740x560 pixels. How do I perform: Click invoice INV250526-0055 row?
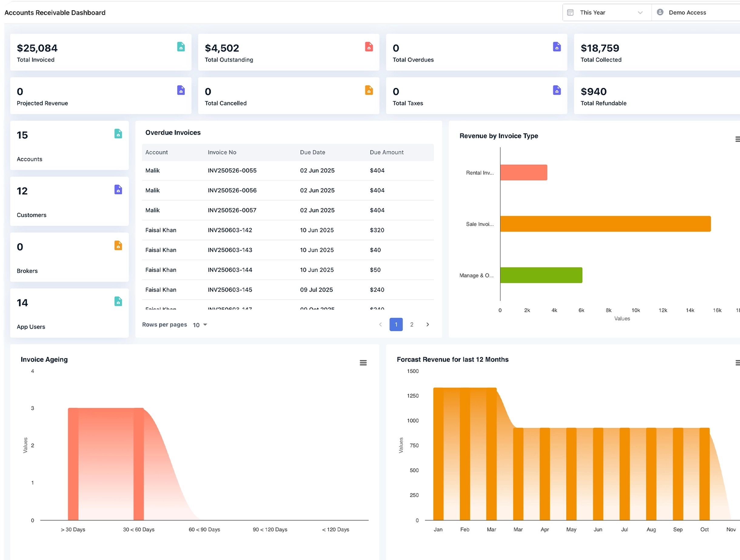tap(232, 171)
